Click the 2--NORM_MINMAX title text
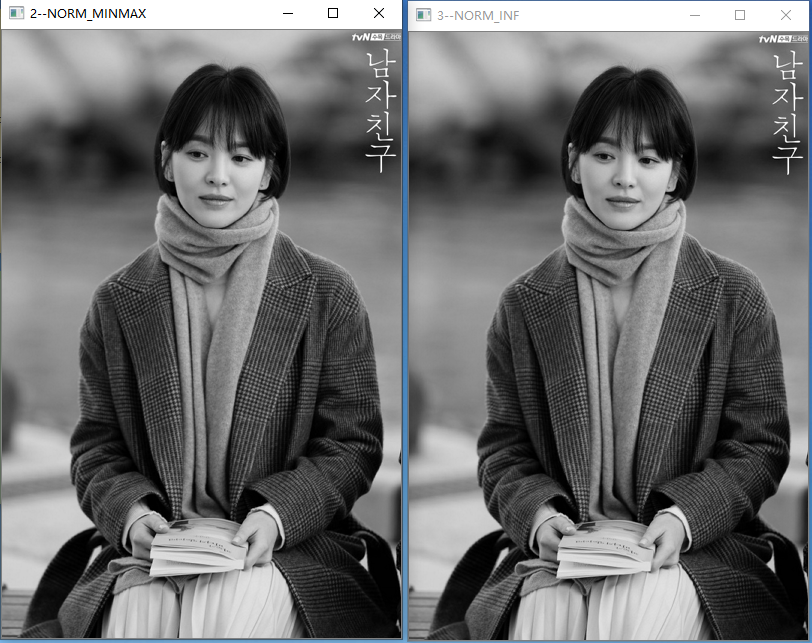Image resolution: width=812 pixels, height=643 pixels. point(88,13)
